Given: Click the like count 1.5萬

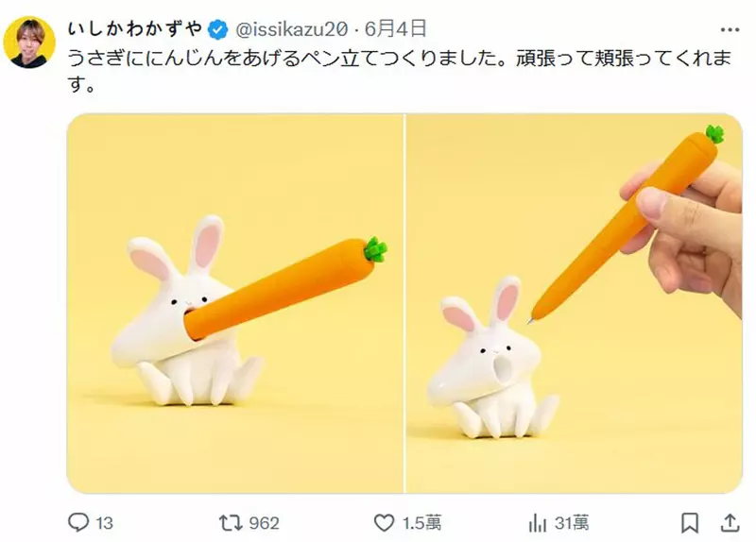Looking at the screenshot, I should point(421,523).
